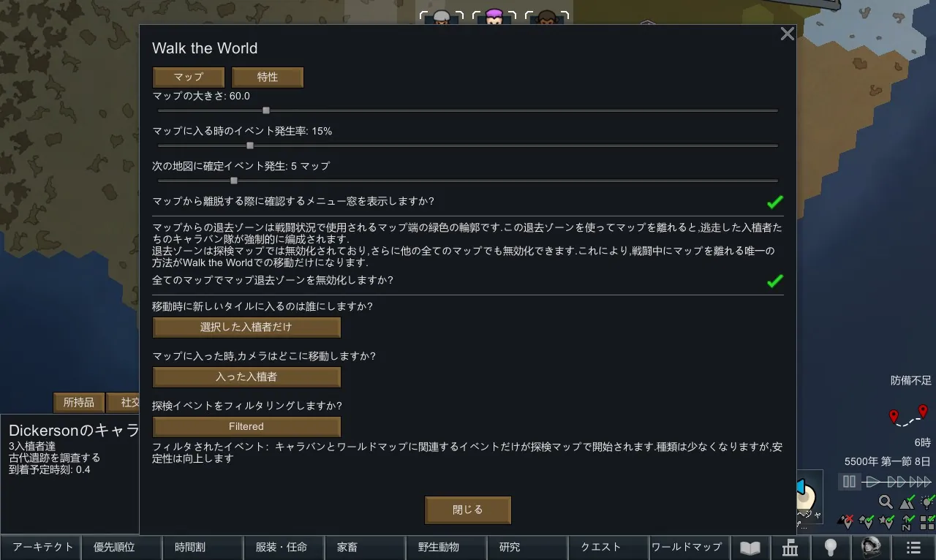
Task: Click the マップの大きさ slider handle
Action: click(x=266, y=111)
